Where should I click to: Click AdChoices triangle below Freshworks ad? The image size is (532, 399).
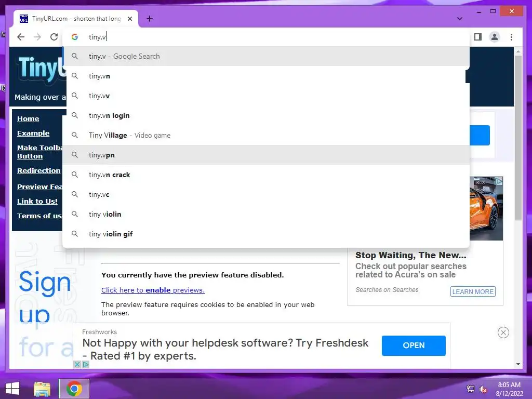point(86,364)
